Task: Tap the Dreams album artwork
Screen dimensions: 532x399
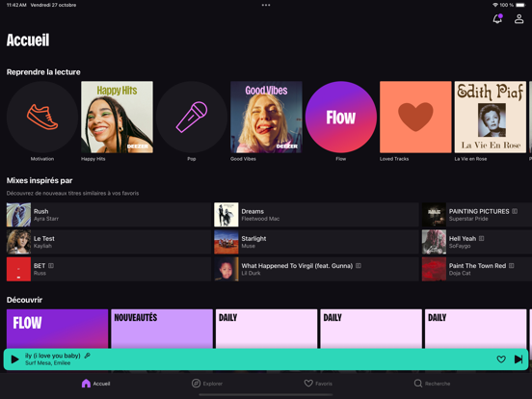Action: 226,215
